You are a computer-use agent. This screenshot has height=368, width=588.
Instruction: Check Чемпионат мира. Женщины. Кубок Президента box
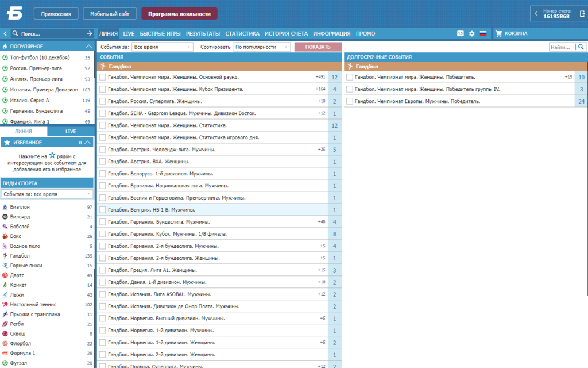coord(102,89)
